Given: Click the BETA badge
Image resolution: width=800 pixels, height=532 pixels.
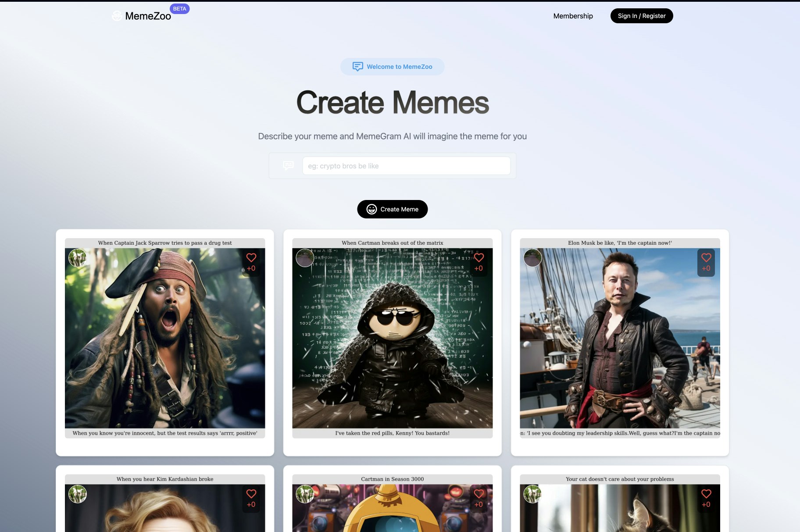Looking at the screenshot, I should click(179, 9).
